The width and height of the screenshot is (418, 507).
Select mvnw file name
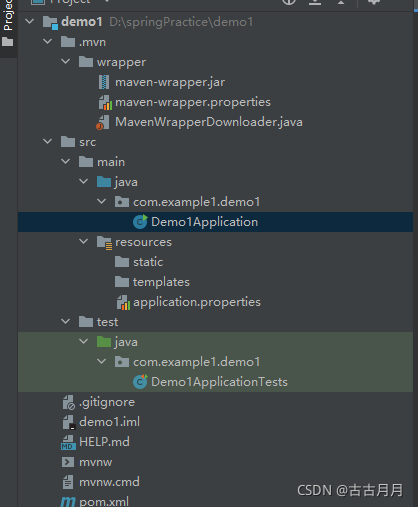tap(96, 462)
